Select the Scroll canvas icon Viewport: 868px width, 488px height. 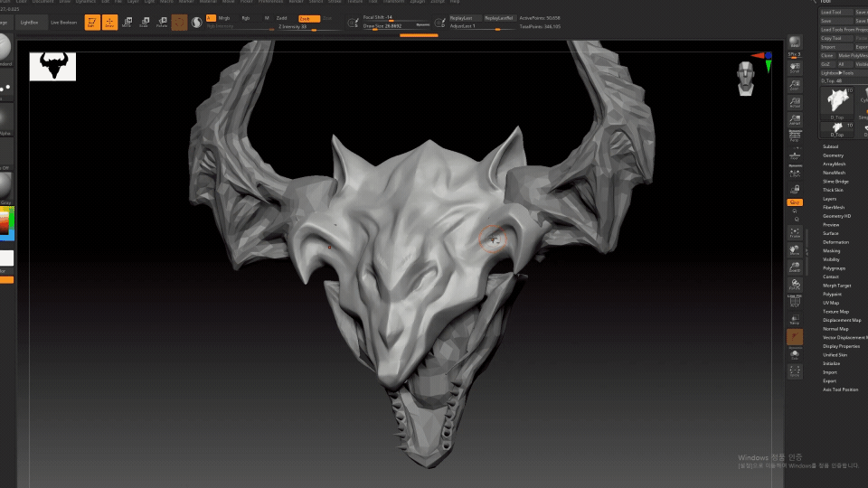(795, 68)
